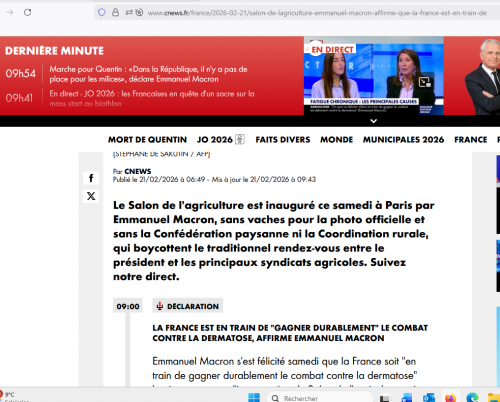Viewport: 500px width, 402px height.
Task: Click the cnews.fr URL in the address bar
Action: click(317, 13)
